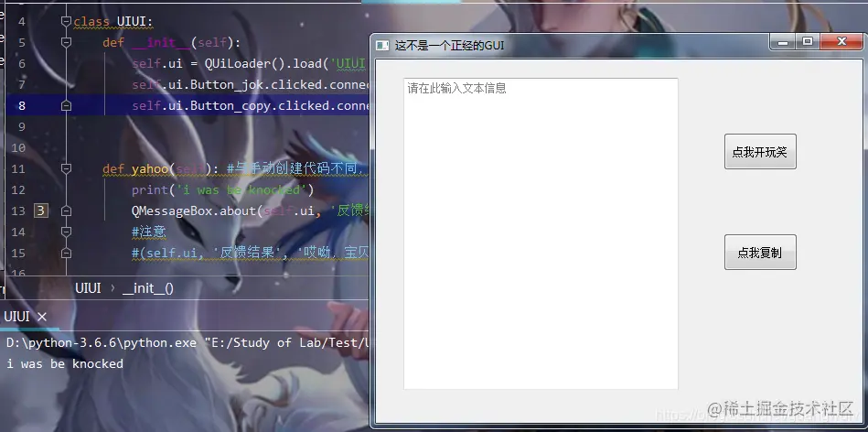Select __init__() in the breadcrumb bar
868x432 pixels.
[148, 288]
